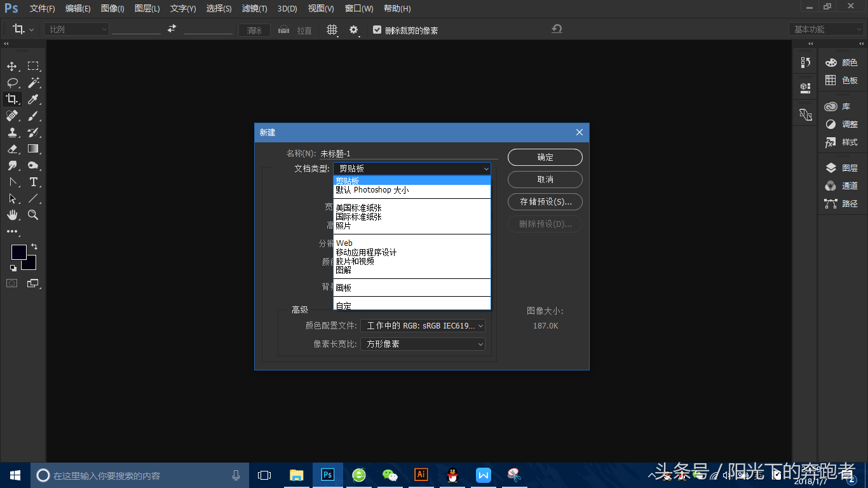Screen dimensions: 868x488
Task: Open the 库 libraries panel
Action: [x=837, y=106]
